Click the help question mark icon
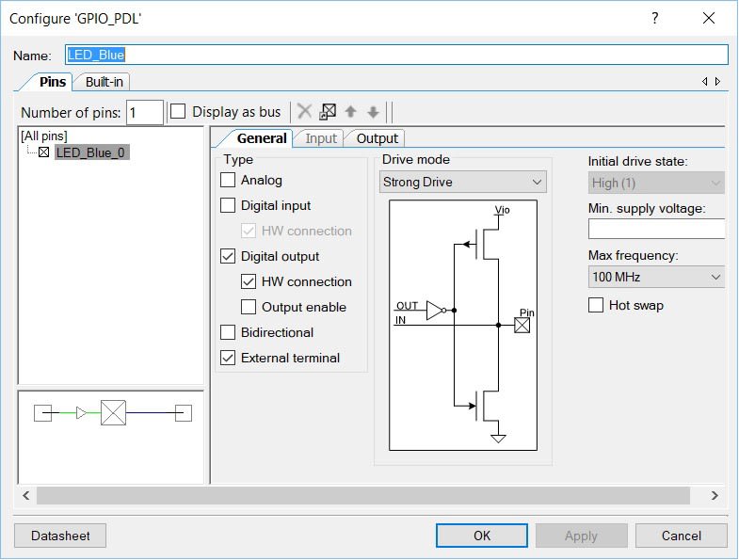 pos(654,19)
